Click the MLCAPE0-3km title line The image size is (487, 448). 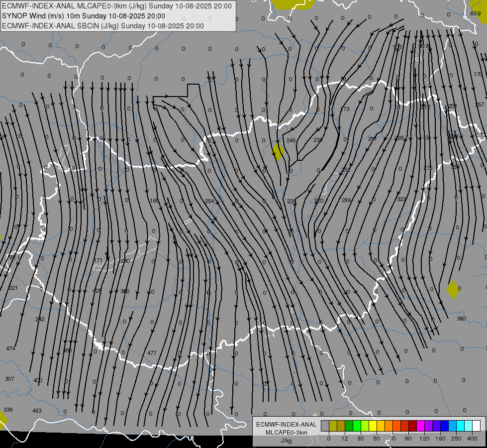coord(117,6)
